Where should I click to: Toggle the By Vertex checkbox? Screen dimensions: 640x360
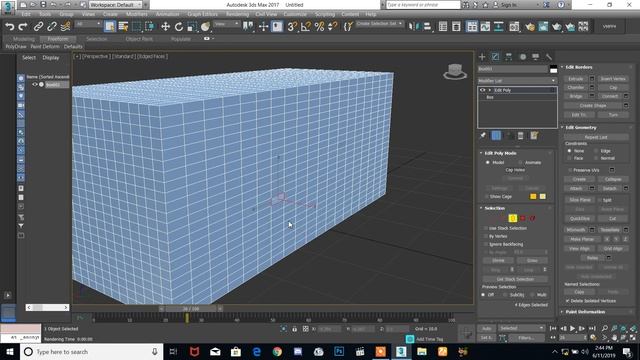tap(486, 236)
